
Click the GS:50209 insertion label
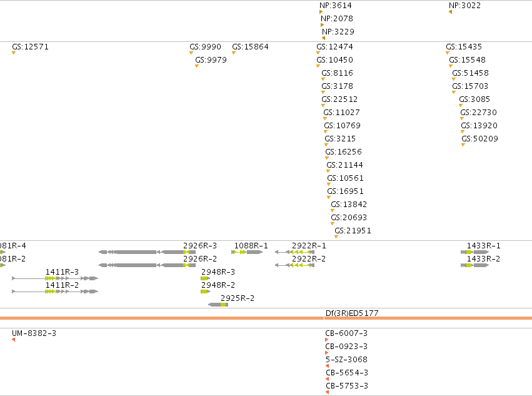tap(479, 139)
